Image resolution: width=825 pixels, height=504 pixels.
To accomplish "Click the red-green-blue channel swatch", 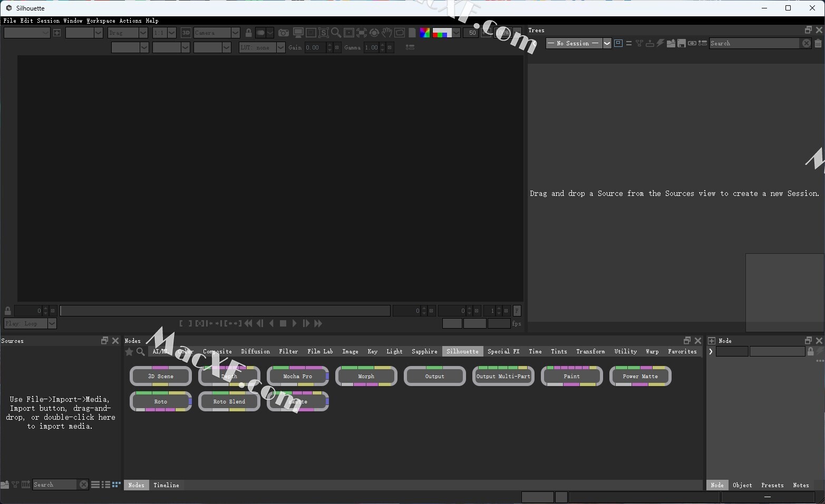I will tap(442, 33).
